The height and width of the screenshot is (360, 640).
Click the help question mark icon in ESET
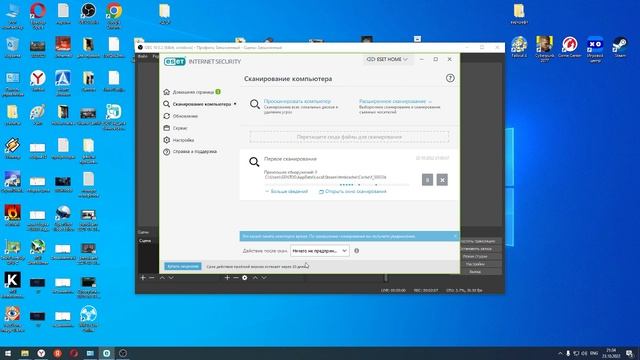450,78
